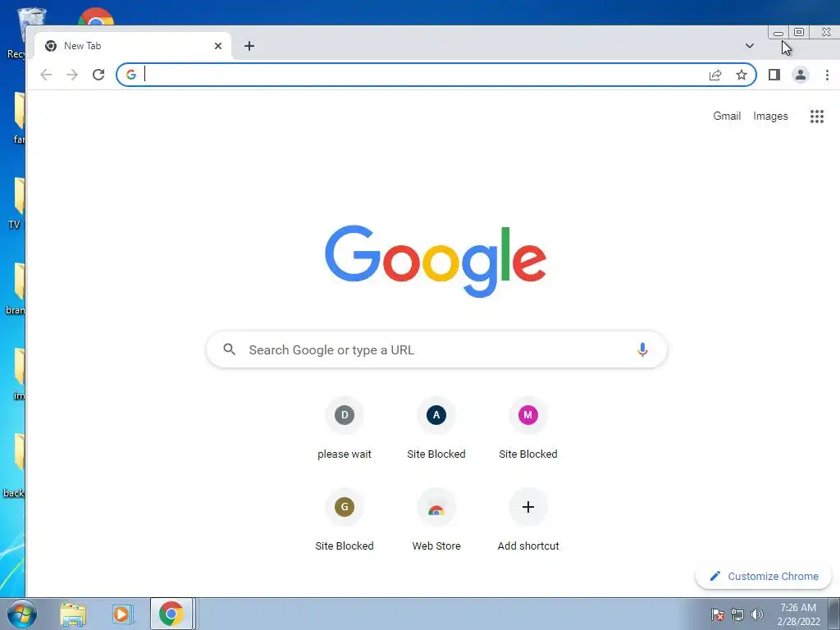The height and width of the screenshot is (630, 840).
Task: Click the browser back arrow
Action: (x=46, y=75)
